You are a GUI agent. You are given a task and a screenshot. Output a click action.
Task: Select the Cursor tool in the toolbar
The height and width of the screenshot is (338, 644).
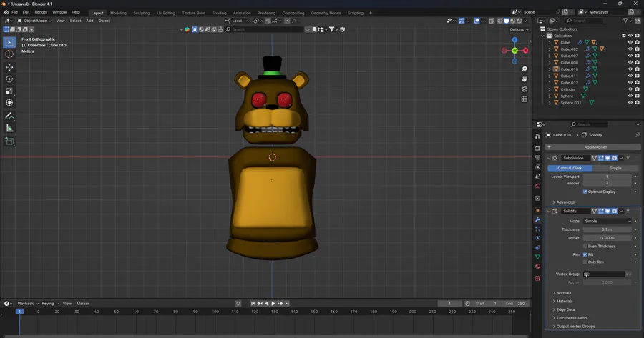click(x=9, y=54)
